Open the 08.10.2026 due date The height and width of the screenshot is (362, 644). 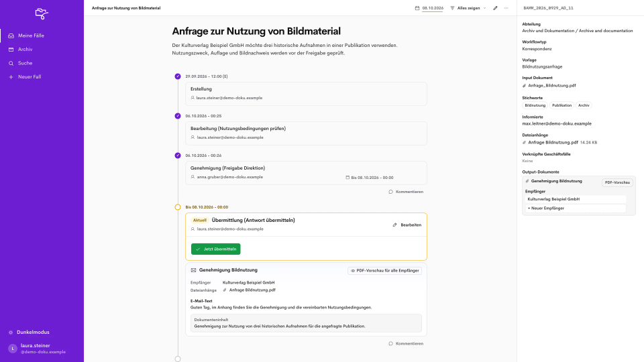(433, 8)
